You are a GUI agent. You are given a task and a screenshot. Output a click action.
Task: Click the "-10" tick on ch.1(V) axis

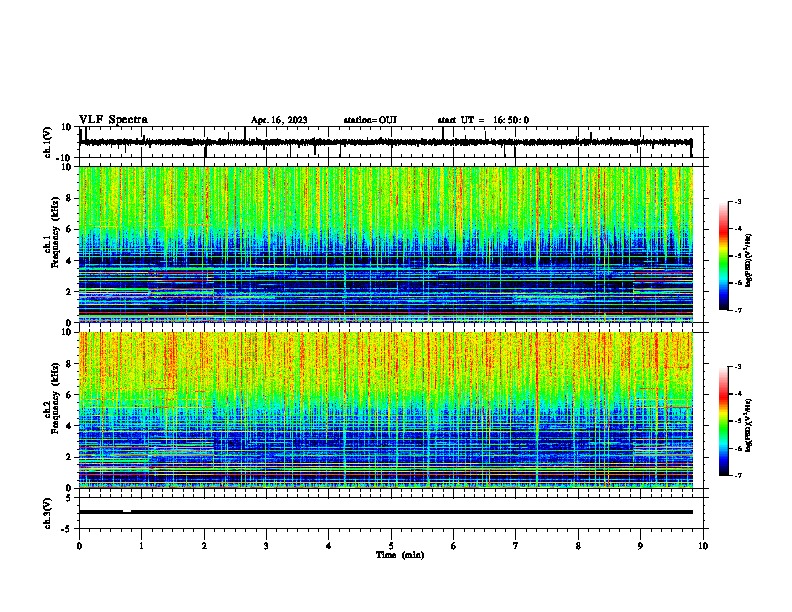(x=64, y=158)
